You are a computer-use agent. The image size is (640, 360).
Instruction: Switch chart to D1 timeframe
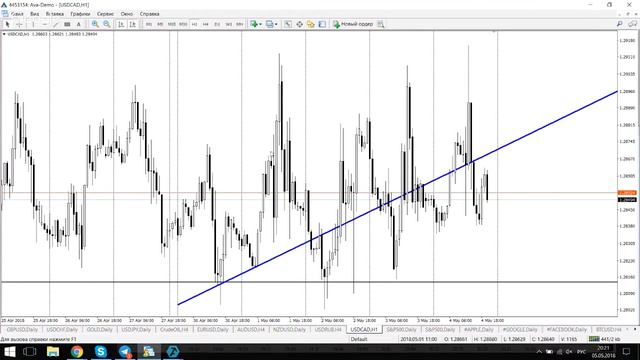pos(217,24)
